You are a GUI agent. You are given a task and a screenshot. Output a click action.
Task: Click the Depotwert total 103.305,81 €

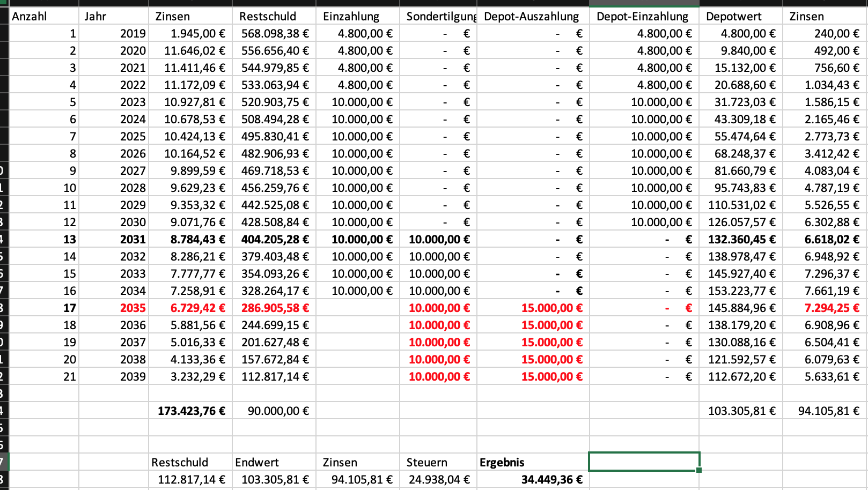pyautogui.click(x=741, y=411)
